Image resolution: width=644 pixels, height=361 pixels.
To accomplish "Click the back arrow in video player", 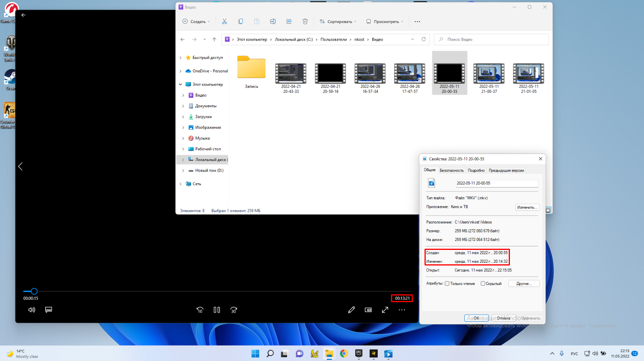I will click(x=23, y=15).
